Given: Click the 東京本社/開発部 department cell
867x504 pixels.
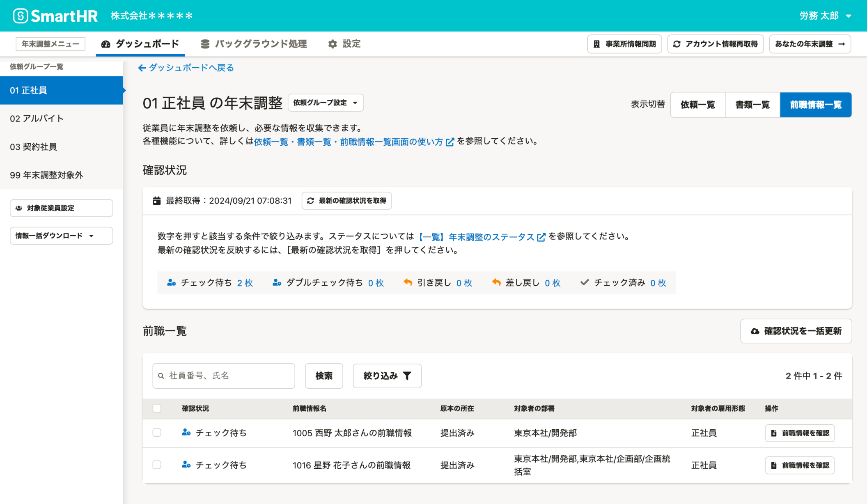Looking at the screenshot, I should (x=545, y=433).
